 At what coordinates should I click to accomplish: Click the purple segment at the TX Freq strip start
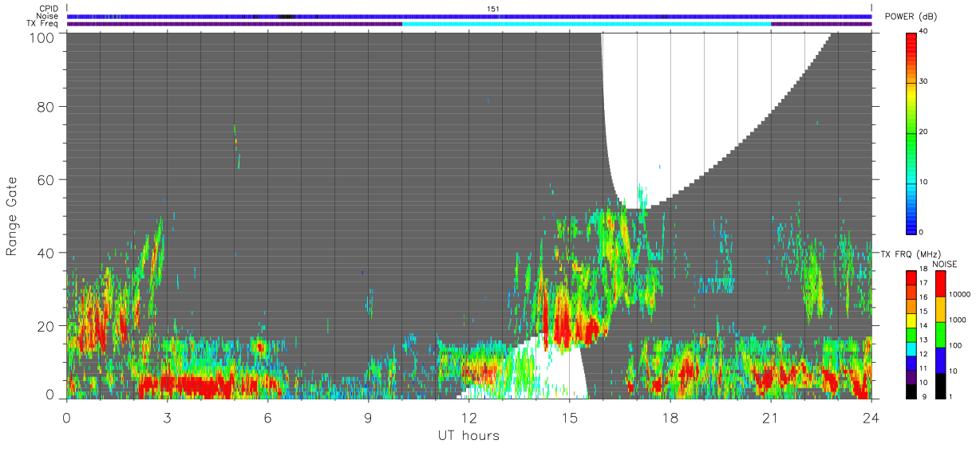235,24
